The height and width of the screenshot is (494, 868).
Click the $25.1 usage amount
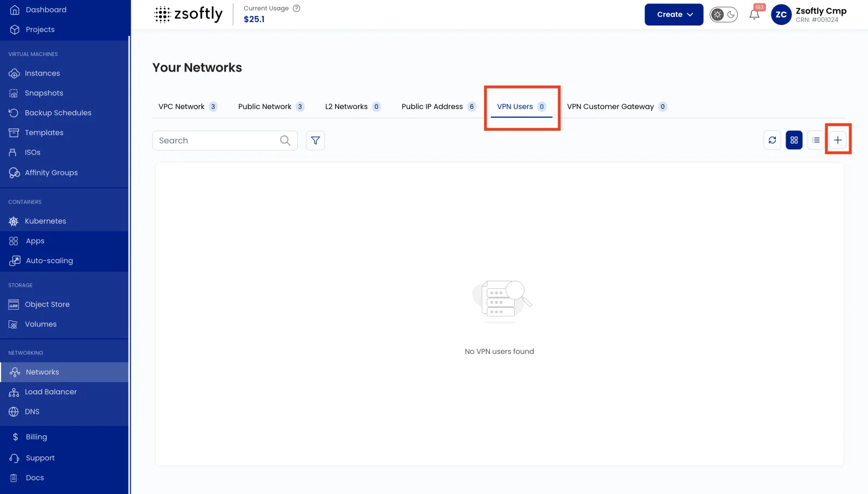(254, 19)
